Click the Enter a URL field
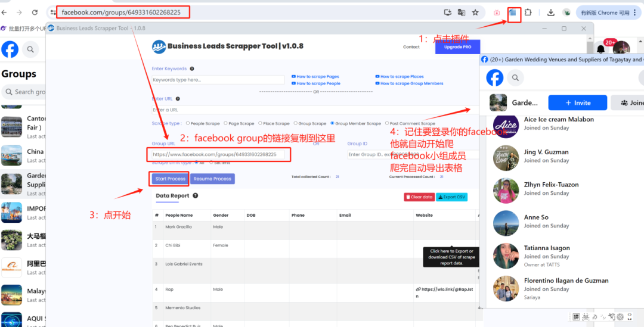 315,110
